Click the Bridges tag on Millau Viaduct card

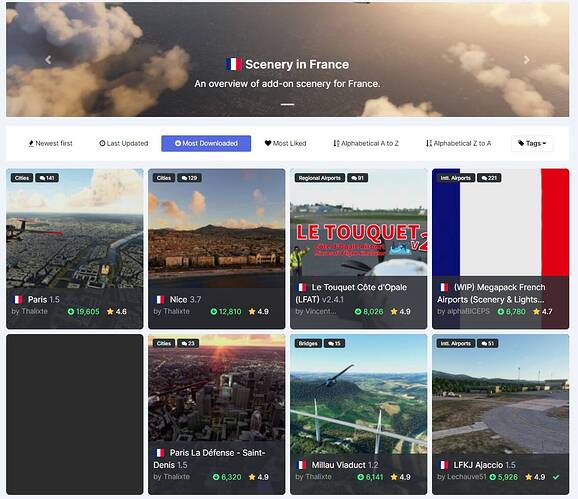click(308, 343)
